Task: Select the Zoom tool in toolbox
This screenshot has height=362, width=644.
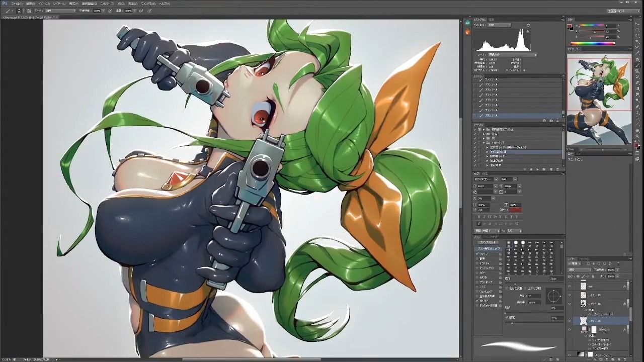Action: 637,135
